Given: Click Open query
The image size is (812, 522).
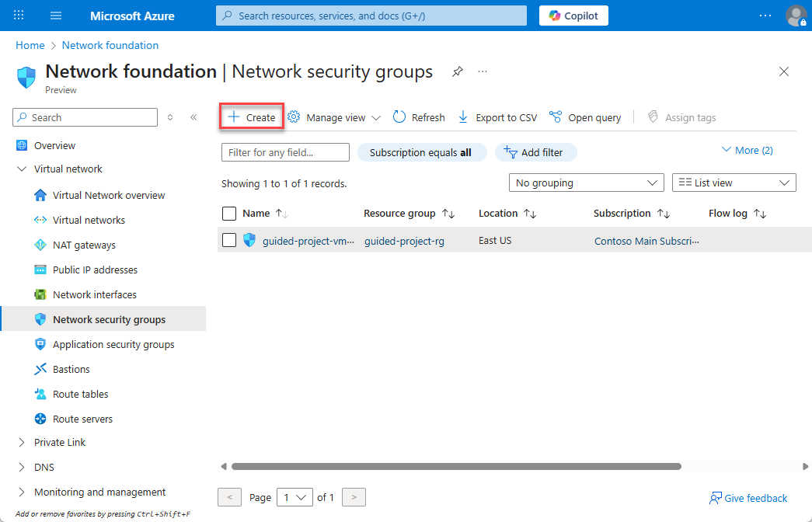Looking at the screenshot, I should click(585, 117).
